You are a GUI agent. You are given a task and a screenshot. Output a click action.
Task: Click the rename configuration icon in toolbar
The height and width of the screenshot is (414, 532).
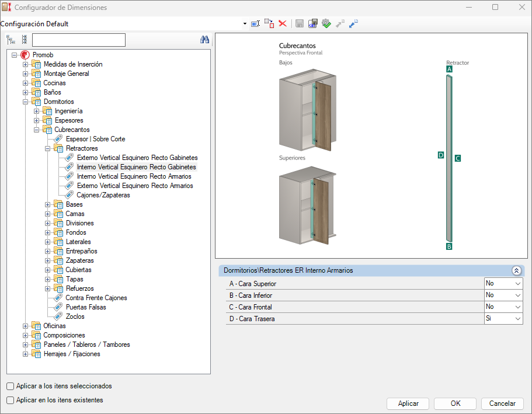pyautogui.click(x=255, y=24)
